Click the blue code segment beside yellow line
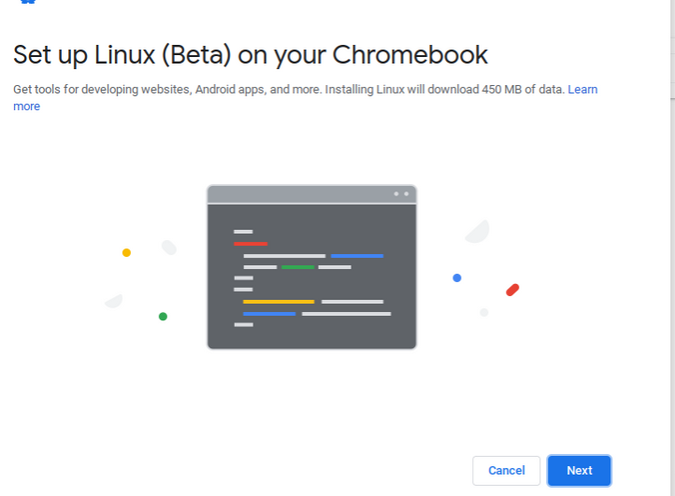The width and height of the screenshot is (675, 496). coord(269,314)
